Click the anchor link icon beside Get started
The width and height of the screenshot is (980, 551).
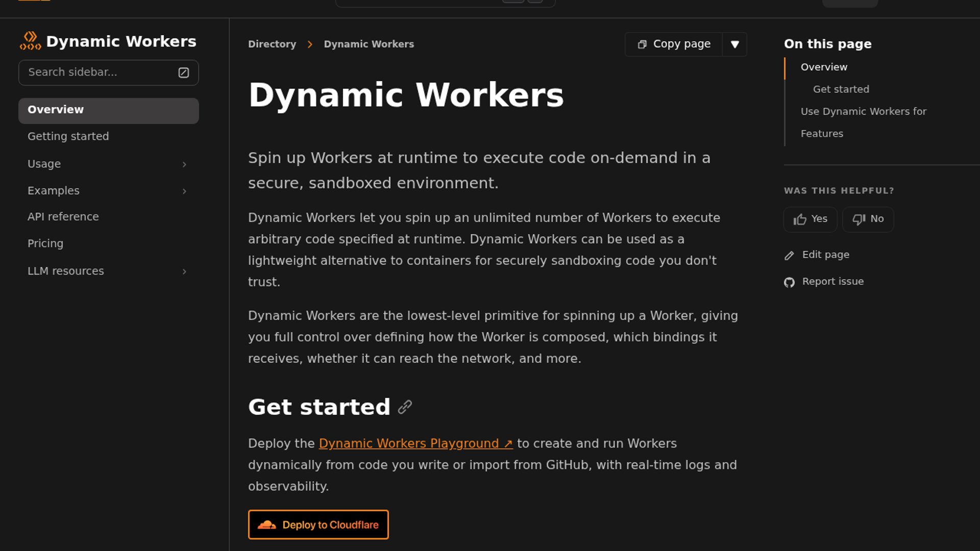[405, 407]
